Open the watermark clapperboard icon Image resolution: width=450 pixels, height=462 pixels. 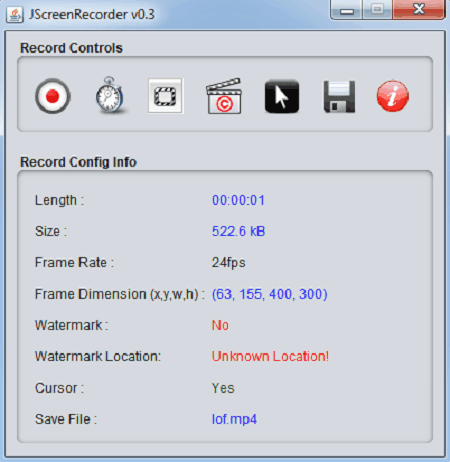coord(224,96)
